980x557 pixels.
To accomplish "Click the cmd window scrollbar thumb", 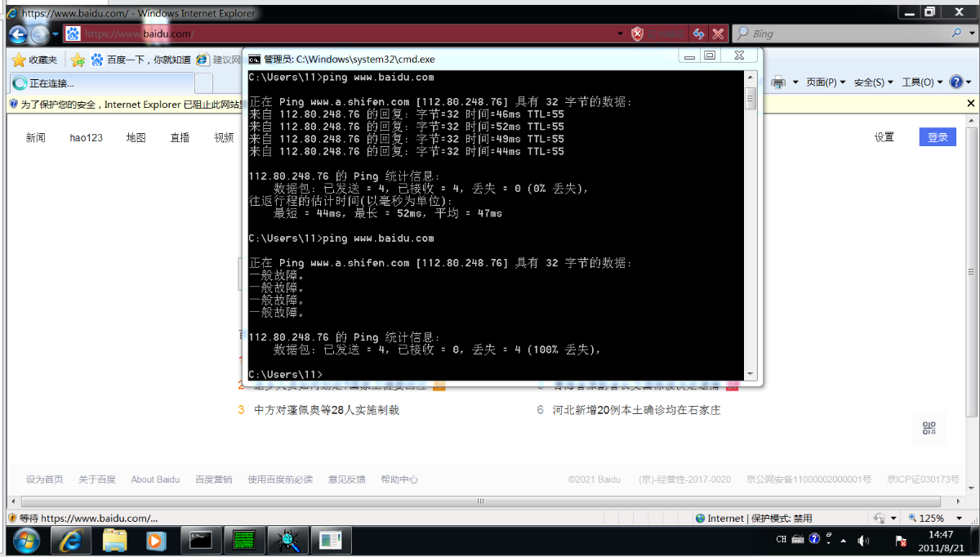I will [751, 98].
